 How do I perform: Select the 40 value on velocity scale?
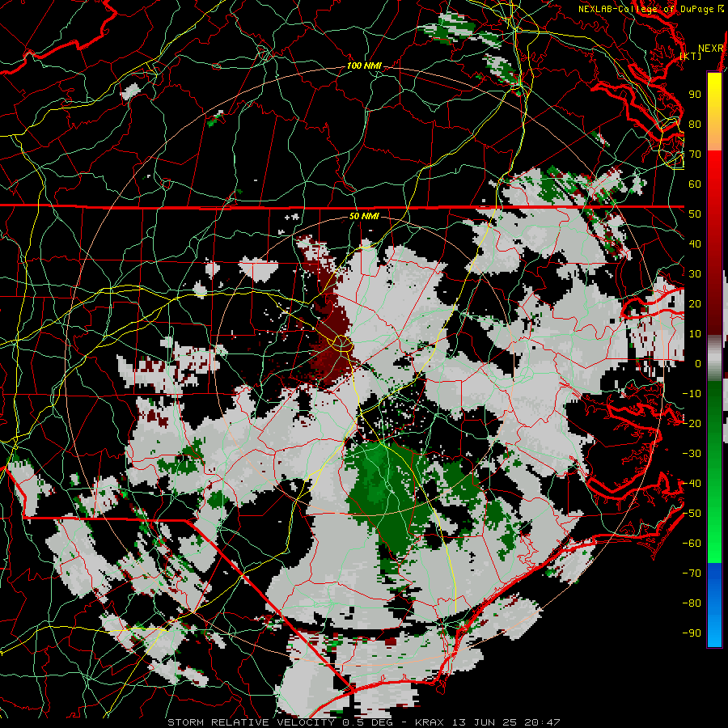pos(695,243)
